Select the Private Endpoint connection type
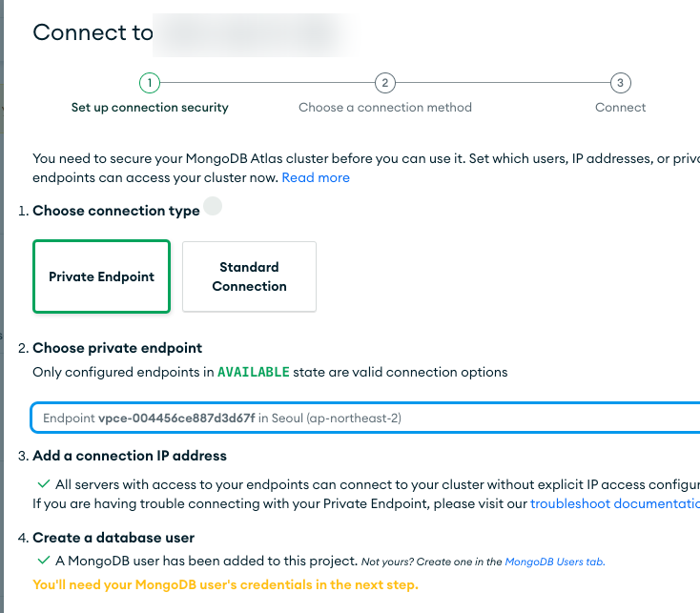Image resolution: width=700 pixels, height=613 pixels. click(101, 276)
